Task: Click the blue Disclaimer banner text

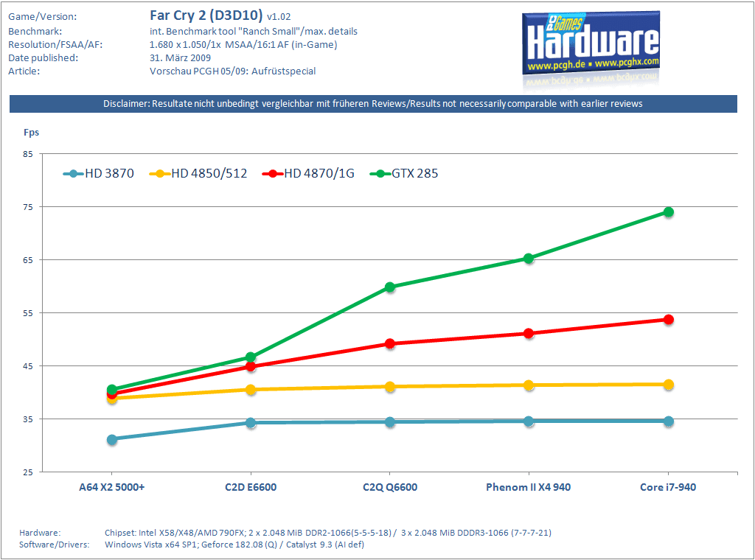Action: tap(373, 104)
